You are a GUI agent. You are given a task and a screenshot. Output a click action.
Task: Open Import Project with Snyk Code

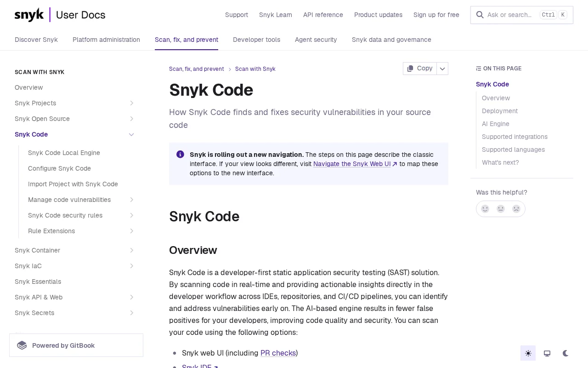pyautogui.click(x=73, y=184)
